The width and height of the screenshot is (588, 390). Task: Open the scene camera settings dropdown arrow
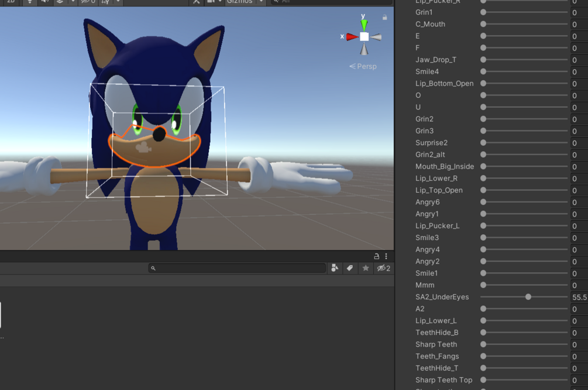point(220,2)
